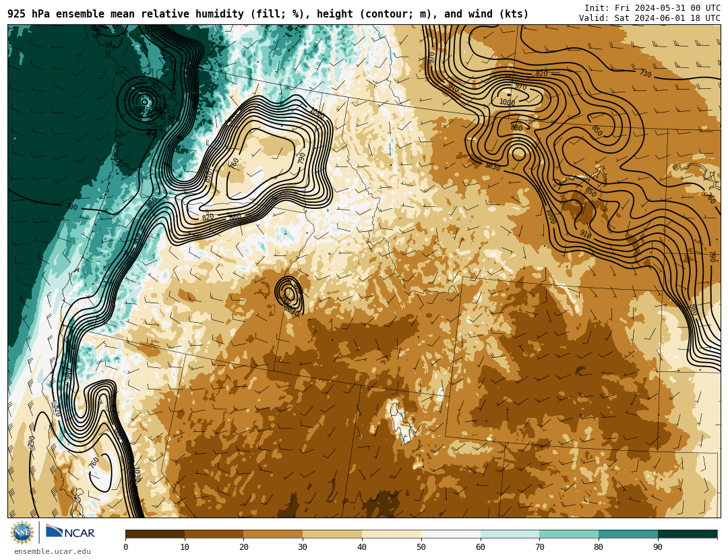
Task: Click the NSF logo
Action: click(x=22, y=532)
